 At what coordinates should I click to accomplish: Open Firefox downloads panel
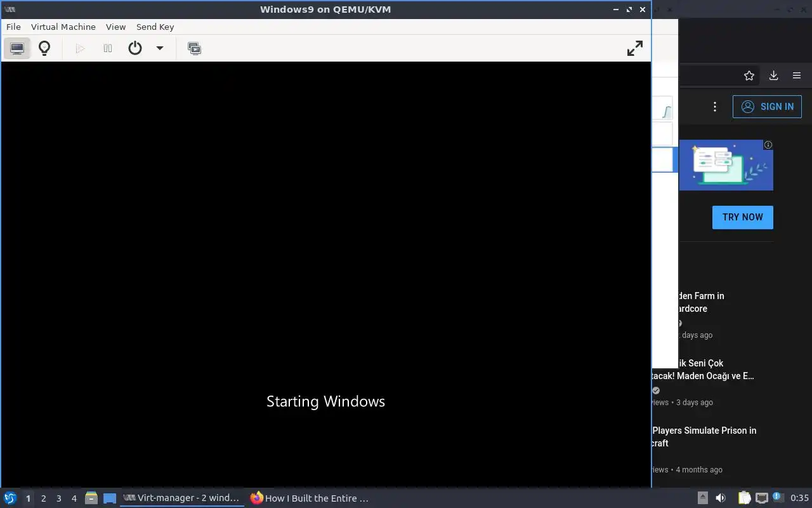coord(773,76)
